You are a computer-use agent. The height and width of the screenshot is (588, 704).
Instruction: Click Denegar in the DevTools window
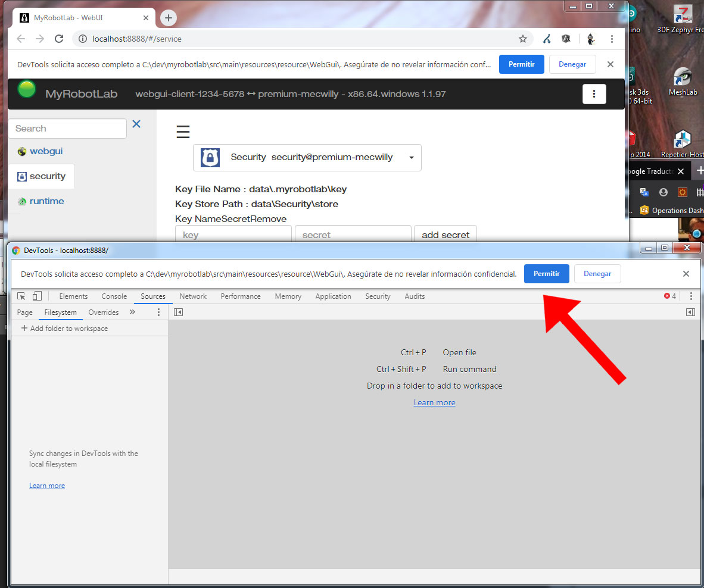(x=597, y=274)
